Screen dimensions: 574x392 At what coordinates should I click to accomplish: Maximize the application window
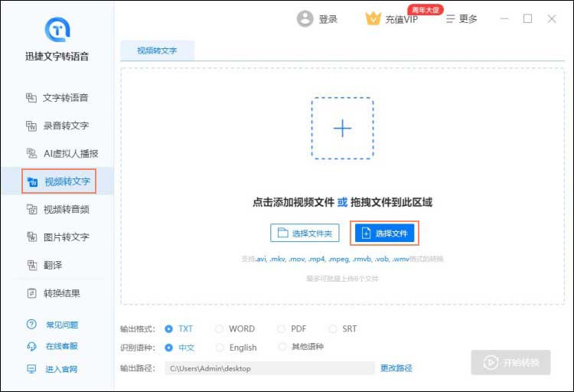[x=527, y=18]
